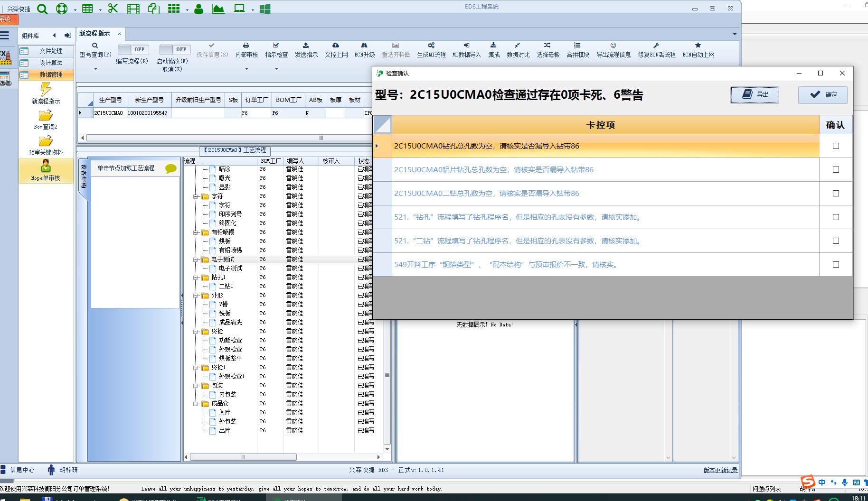This screenshot has width=868, height=501.
Task: Select 生产型号 cell 2C15U0CMA0
Action: [108, 113]
